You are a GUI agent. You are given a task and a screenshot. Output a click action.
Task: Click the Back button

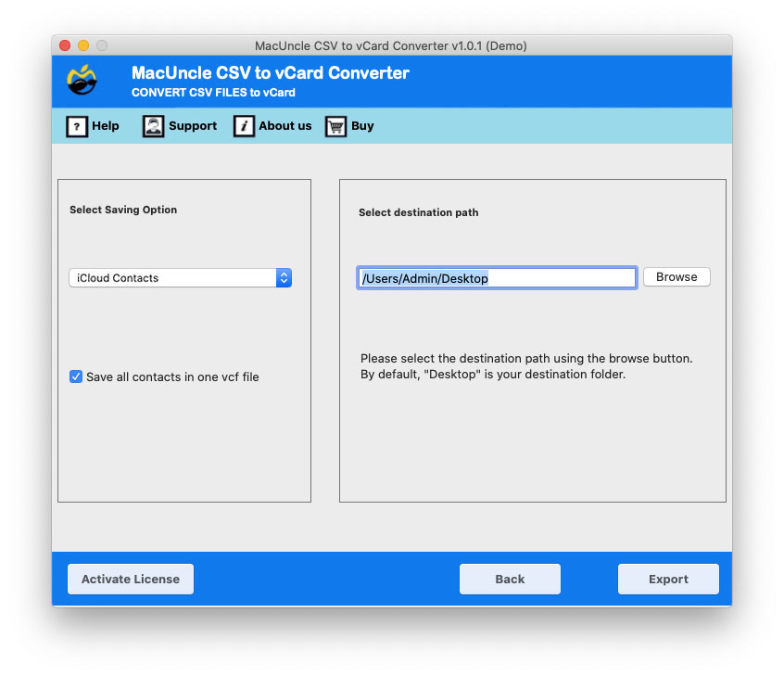(510, 579)
